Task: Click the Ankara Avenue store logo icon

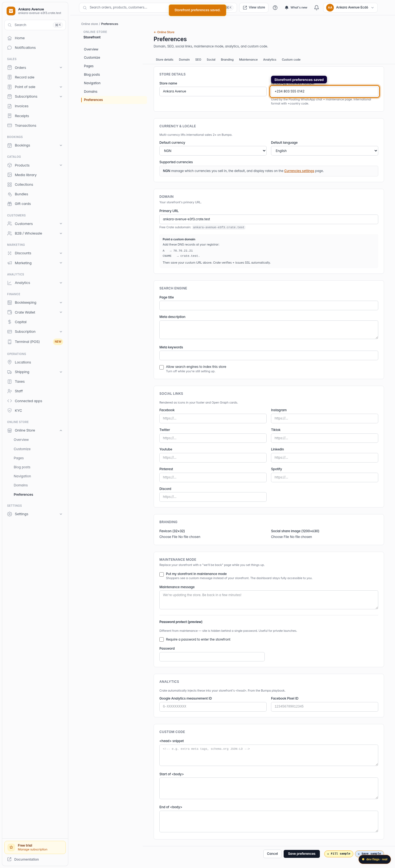Action: 11,11
